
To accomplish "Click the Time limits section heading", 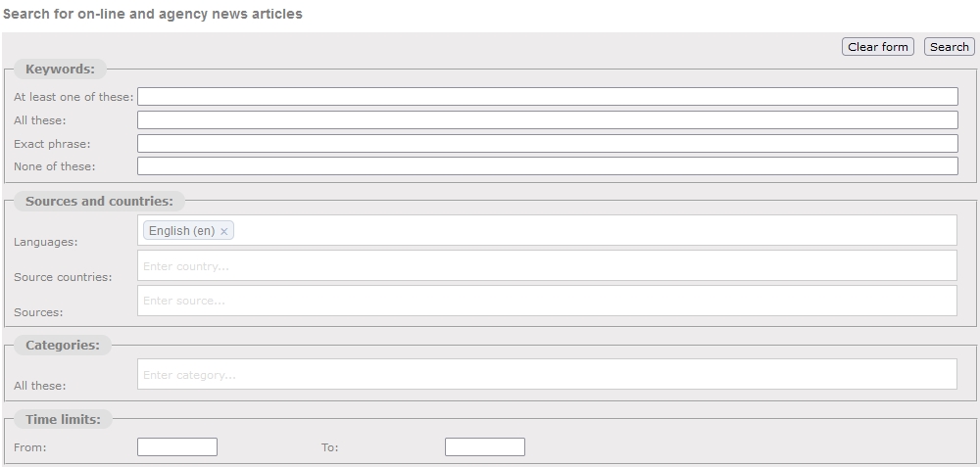I will coord(63,420).
